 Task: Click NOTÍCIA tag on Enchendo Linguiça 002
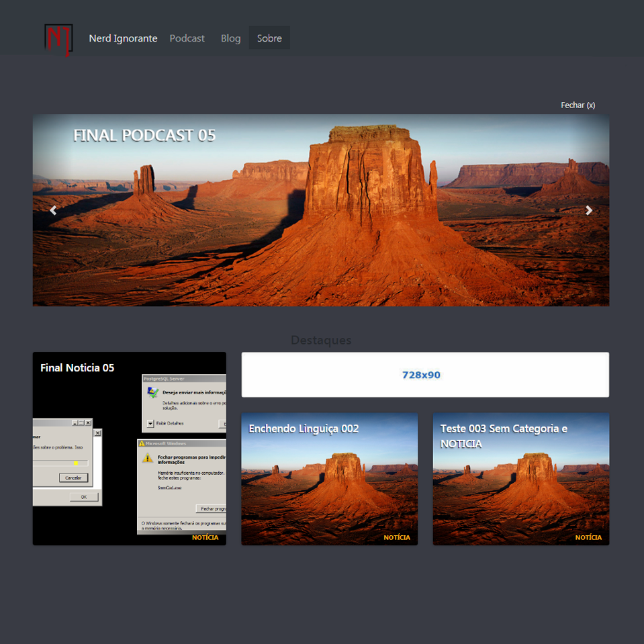(397, 537)
